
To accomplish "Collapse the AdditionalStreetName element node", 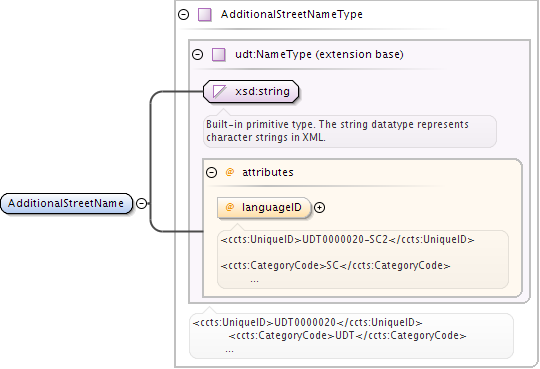I will (141, 203).
